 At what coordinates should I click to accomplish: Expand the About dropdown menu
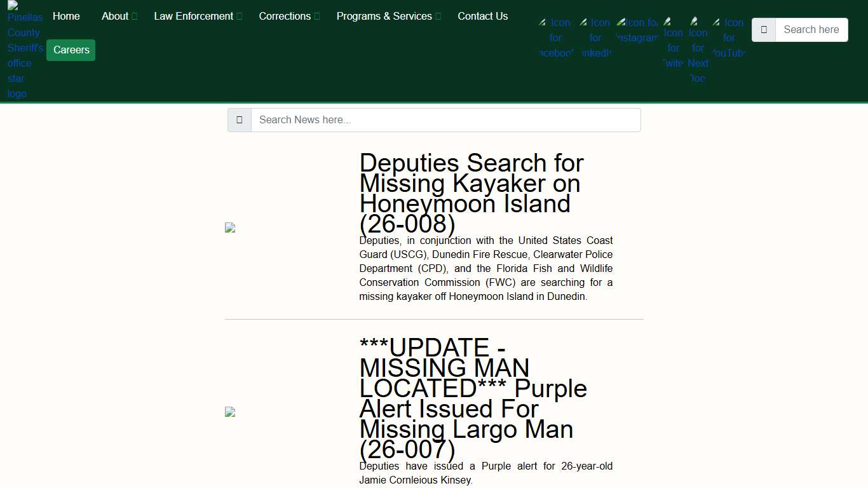pyautogui.click(x=119, y=17)
